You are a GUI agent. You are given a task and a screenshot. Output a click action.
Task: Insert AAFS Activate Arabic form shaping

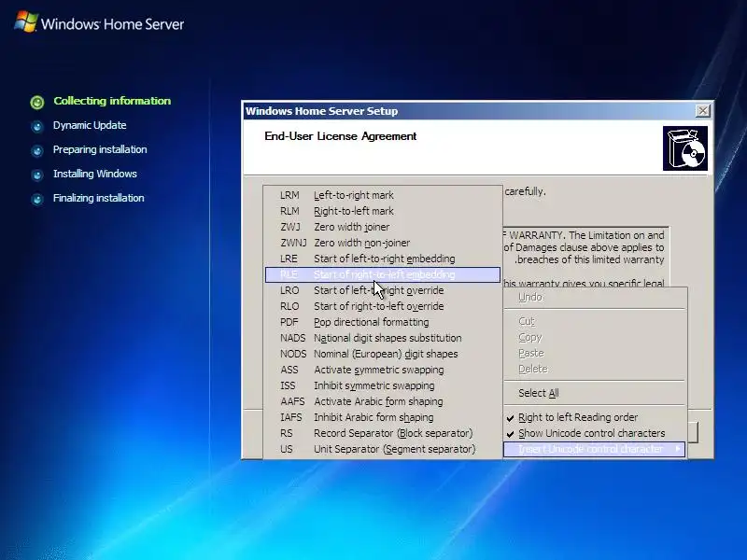click(x=383, y=401)
